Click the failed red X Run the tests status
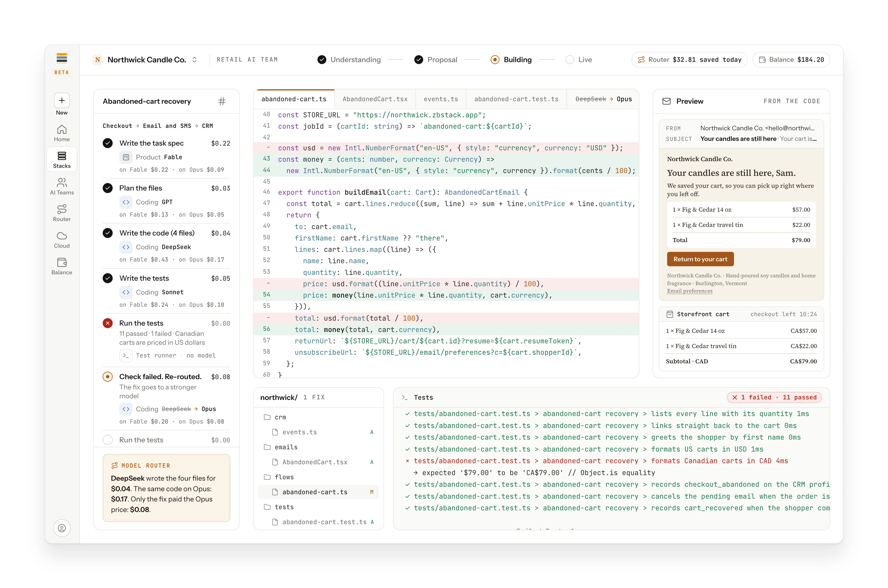This screenshot has height=588, width=888. click(108, 323)
